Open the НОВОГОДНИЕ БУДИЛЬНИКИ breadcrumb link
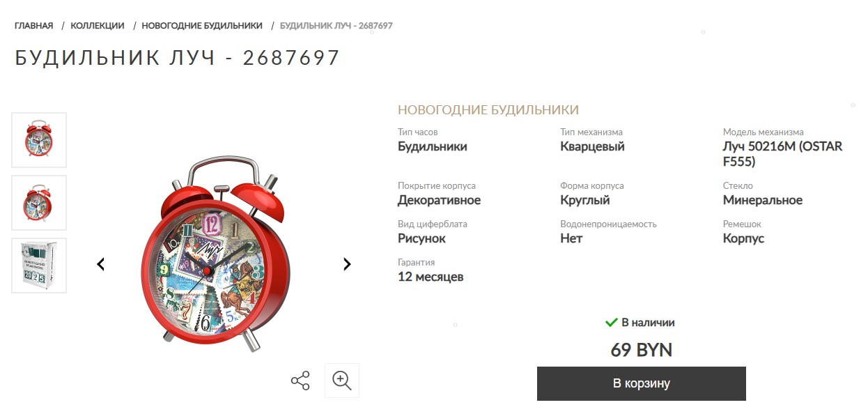Screen dimensions: 868x414 point(202,26)
